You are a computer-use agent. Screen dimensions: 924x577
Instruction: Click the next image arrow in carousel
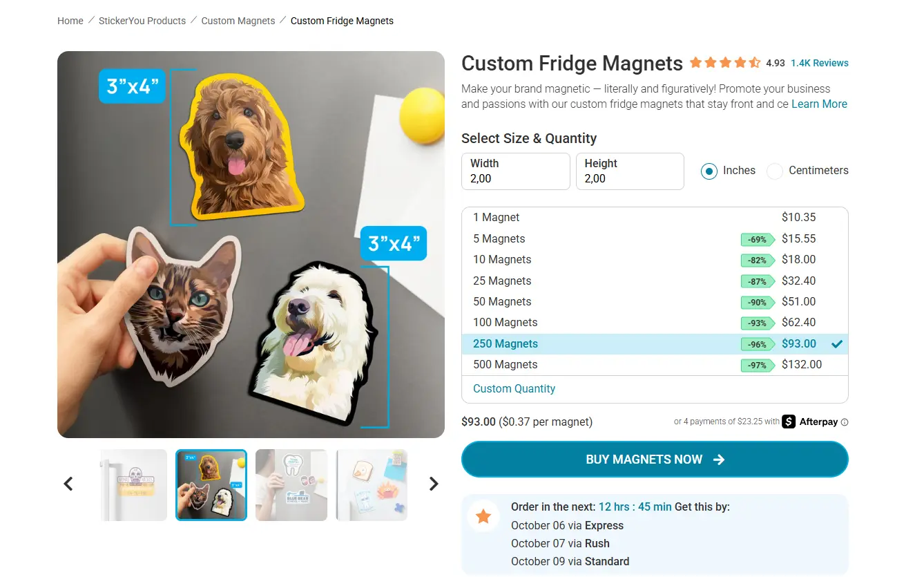[434, 484]
